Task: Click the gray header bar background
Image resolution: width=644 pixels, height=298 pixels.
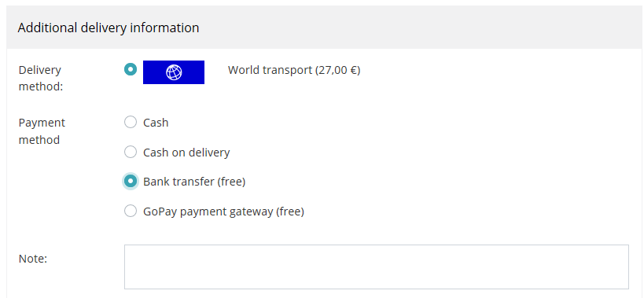Action: (x=410, y=28)
